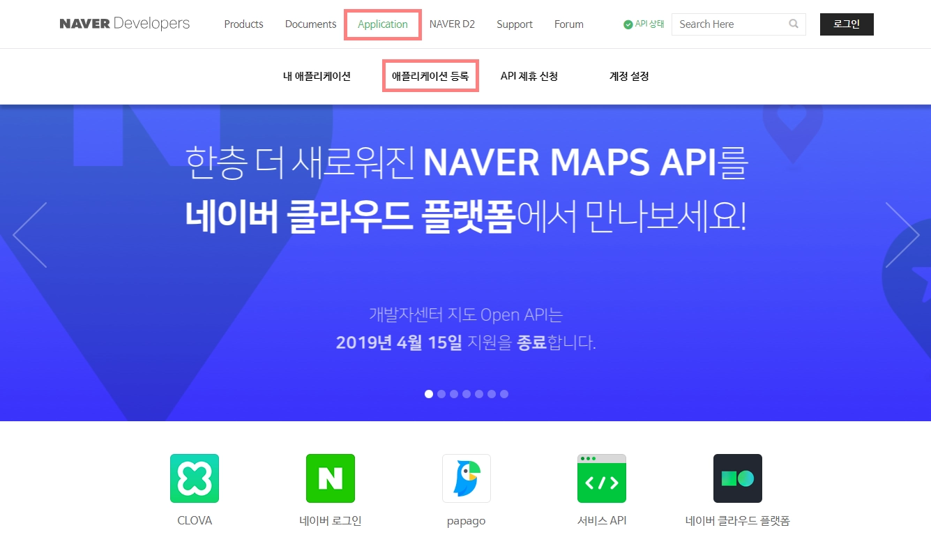Click the papago label text
Image resolution: width=931 pixels, height=560 pixels.
(467, 522)
